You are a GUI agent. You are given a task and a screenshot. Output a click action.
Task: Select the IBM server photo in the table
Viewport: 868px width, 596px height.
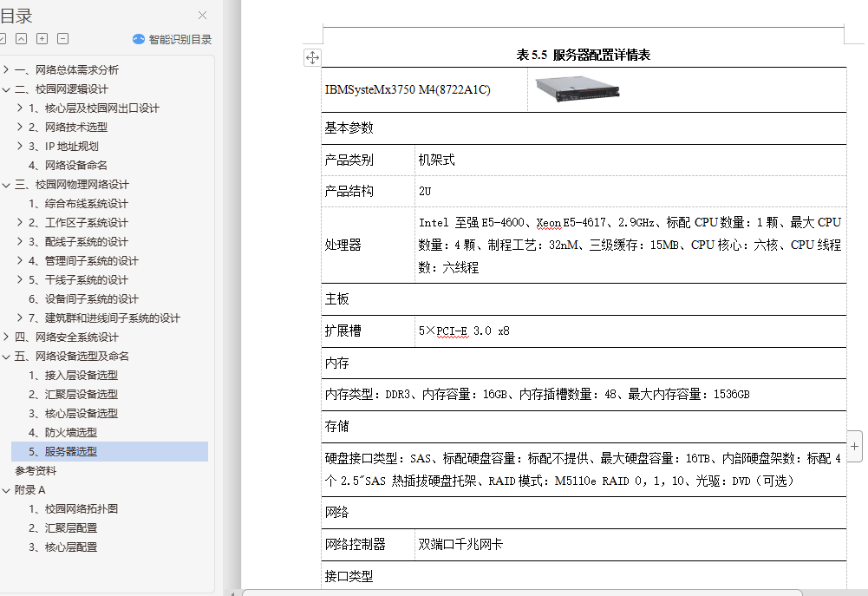click(x=578, y=89)
